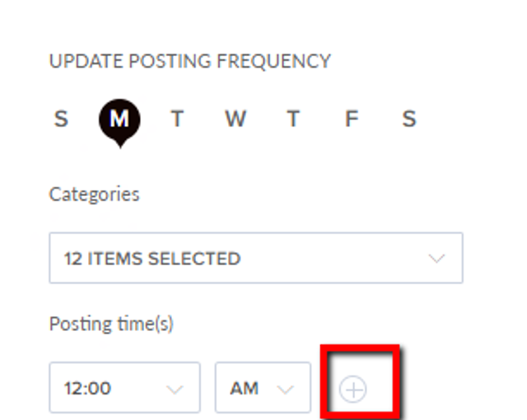
Task: Click the Update Posting Frequency heading
Action: (190, 62)
